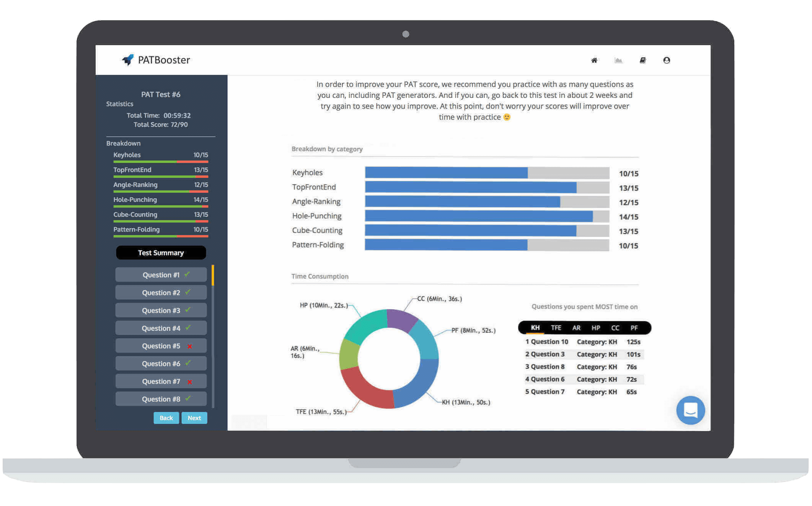Select Question #4 from the list
The height and width of the screenshot is (506, 812).
click(x=161, y=328)
